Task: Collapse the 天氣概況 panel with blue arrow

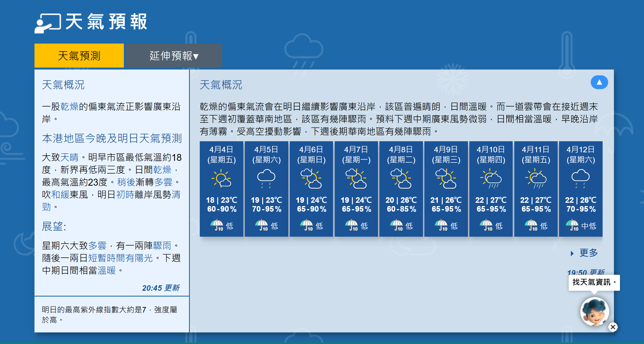Action: pyautogui.click(x=599, y=82)
